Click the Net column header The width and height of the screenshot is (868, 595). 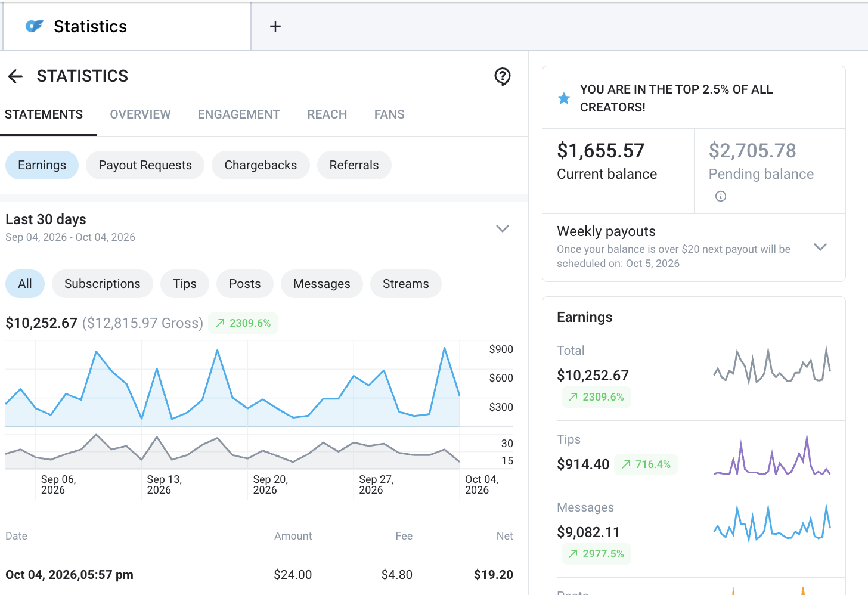point(505,536)
